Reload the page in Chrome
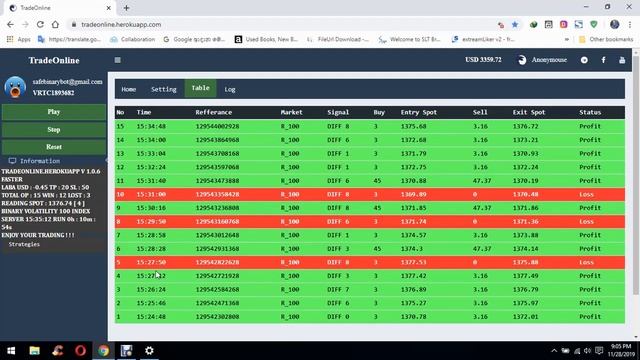The width and height of the screenshot is (640, 360). click(x=40, y=24)
